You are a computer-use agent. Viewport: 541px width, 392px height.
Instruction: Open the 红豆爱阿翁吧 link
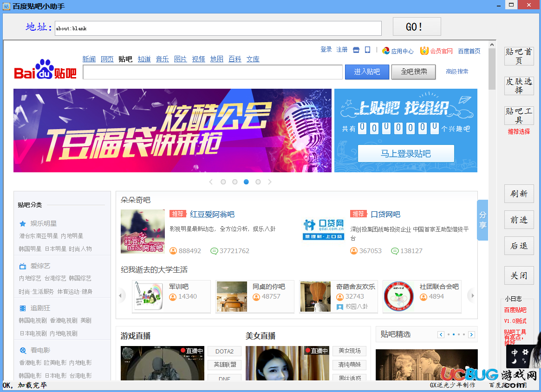point(212,214)
